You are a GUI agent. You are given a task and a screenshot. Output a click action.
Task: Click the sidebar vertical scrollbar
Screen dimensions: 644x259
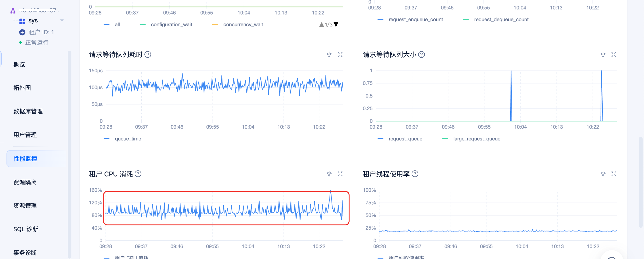(x=70, y=154)
